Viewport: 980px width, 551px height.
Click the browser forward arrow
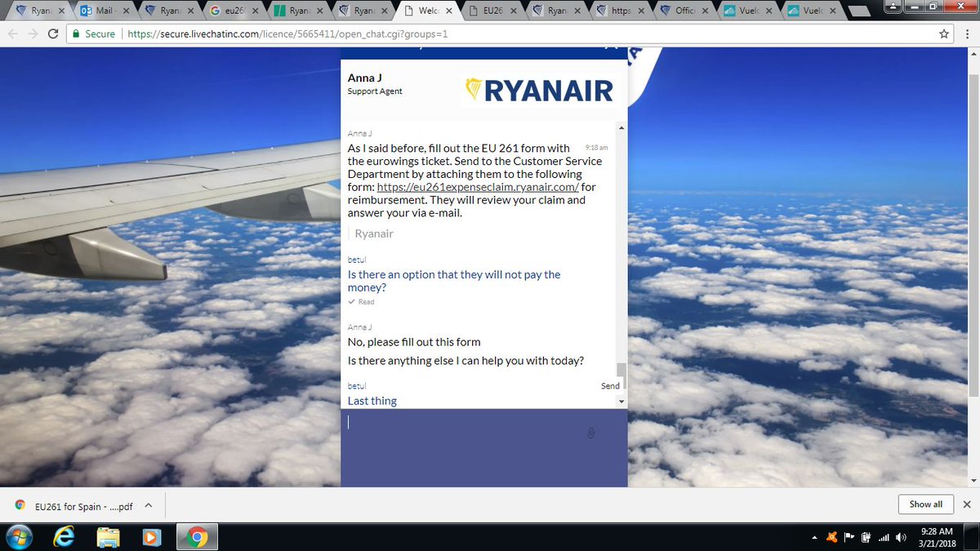click(x=33, y=34)
